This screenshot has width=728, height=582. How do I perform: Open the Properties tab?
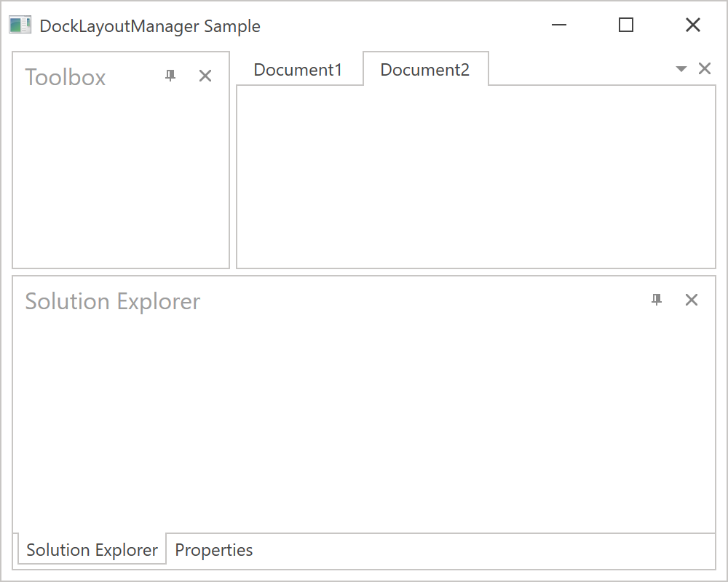coord(214,550)
